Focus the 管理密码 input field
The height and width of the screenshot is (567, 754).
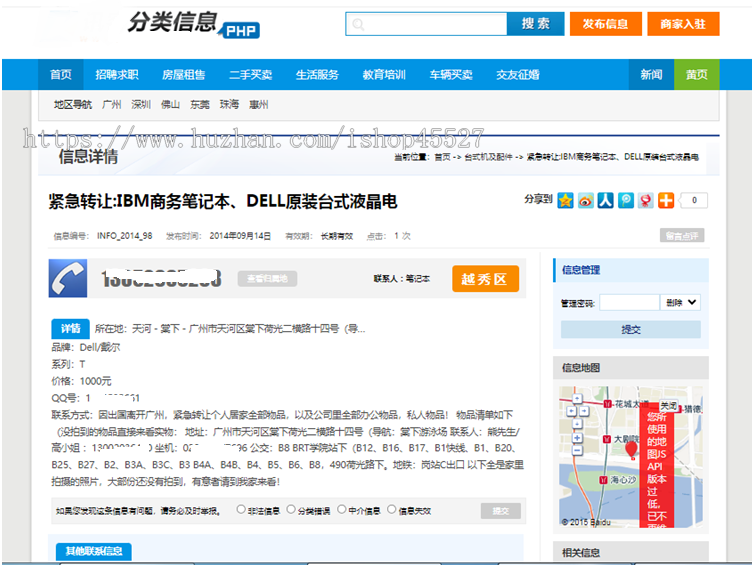click(629, 302)
